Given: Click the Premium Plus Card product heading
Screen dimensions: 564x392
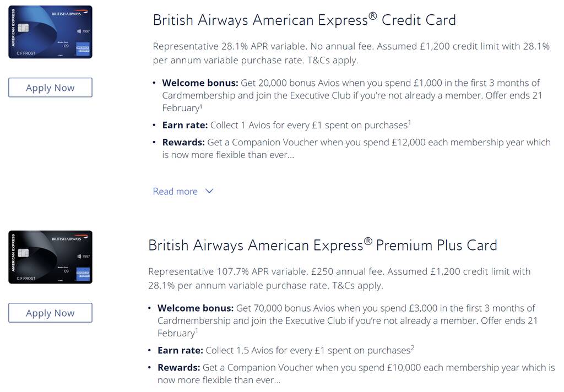Looking at the screenshot, I should (323, 245).
